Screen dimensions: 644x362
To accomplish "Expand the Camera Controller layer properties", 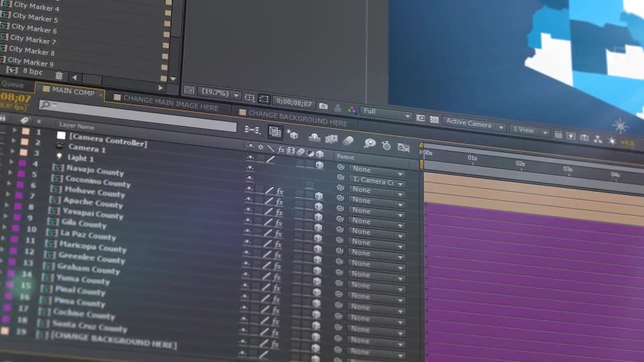I will coord(15,130).
